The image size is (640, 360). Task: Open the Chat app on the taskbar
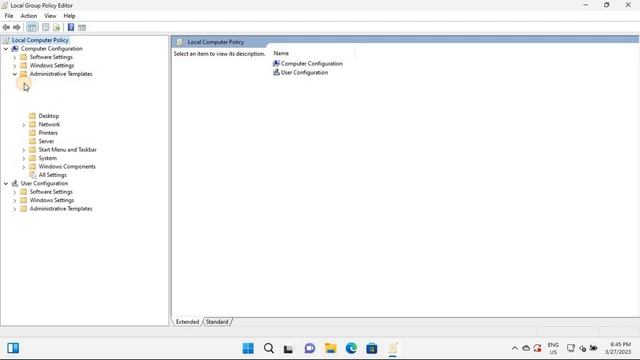(310, 348)
